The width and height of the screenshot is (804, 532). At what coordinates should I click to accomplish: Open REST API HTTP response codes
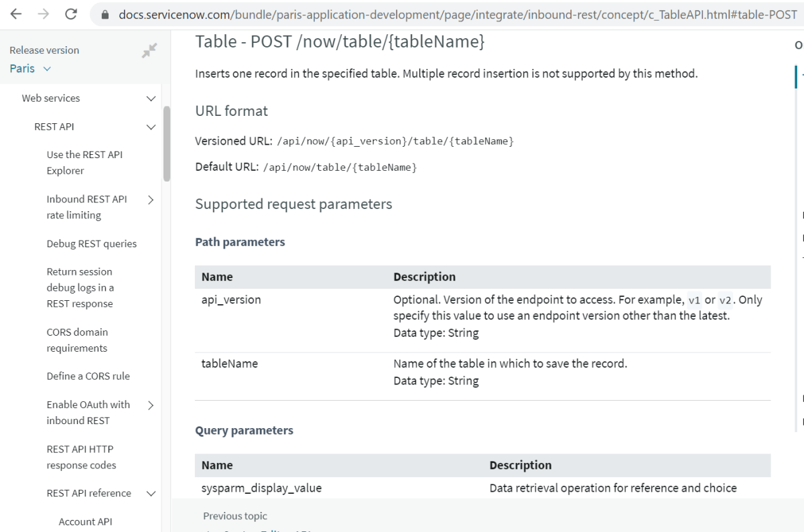81,457
